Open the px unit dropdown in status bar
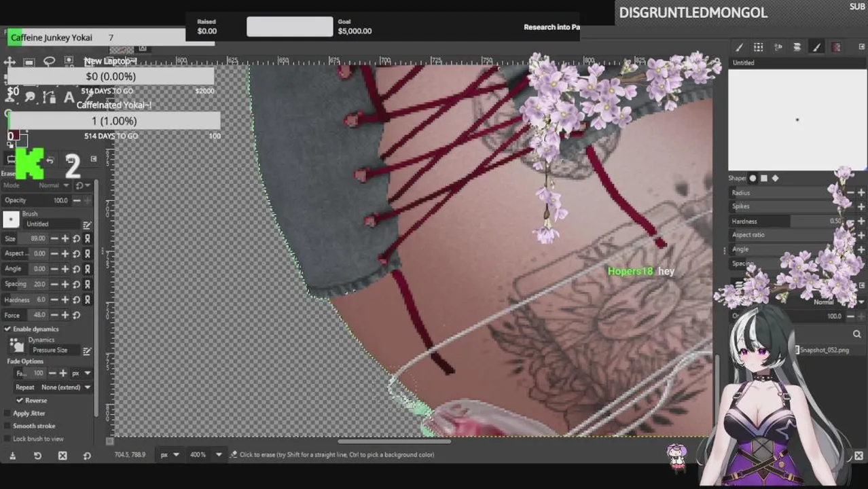Screen dimensions: 868x489 [170, 454]
